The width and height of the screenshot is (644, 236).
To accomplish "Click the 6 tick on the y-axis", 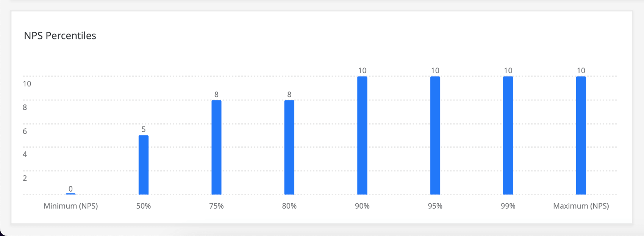I will coord(25,131).
